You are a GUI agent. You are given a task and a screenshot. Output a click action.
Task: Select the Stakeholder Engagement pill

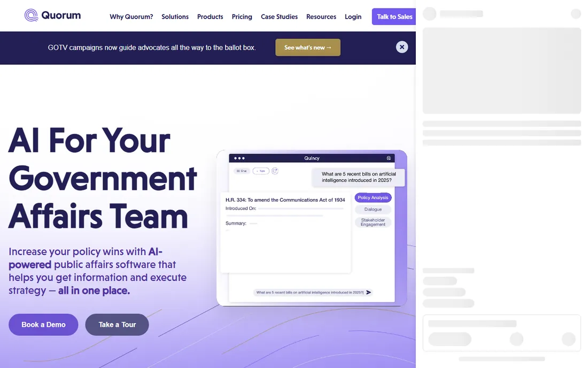pos(373,222)
